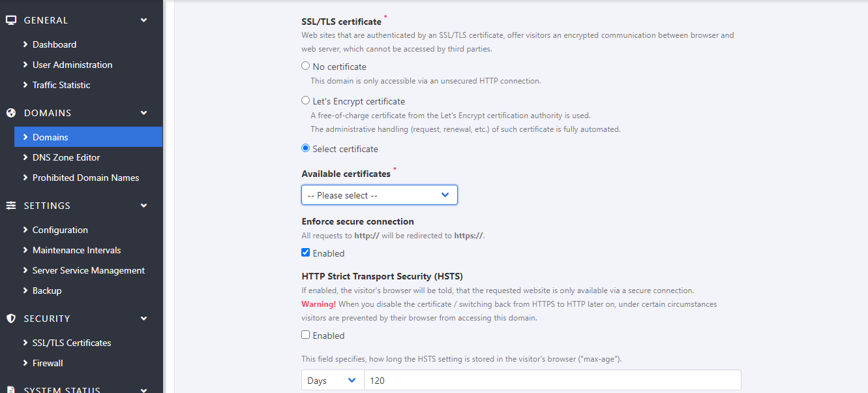The image size is (868, 393).
Task: Click the shield icon beside SECURITY
Action: pyautogui.click(x=10, y=319)
